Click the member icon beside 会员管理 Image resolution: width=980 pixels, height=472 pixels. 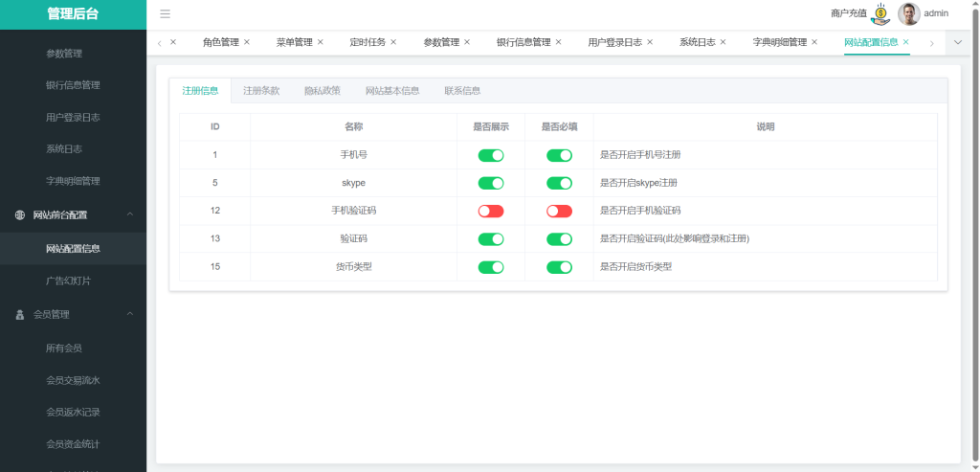click(20, 314)
